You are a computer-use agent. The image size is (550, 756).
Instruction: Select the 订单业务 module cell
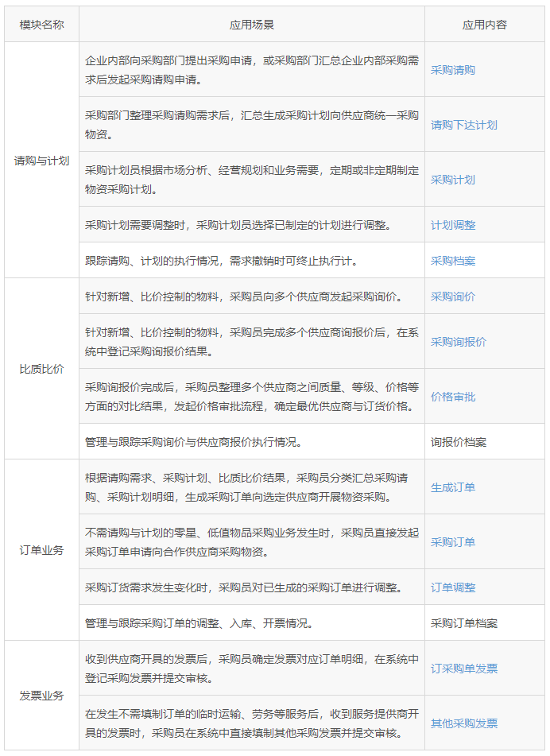coord(41,551)
